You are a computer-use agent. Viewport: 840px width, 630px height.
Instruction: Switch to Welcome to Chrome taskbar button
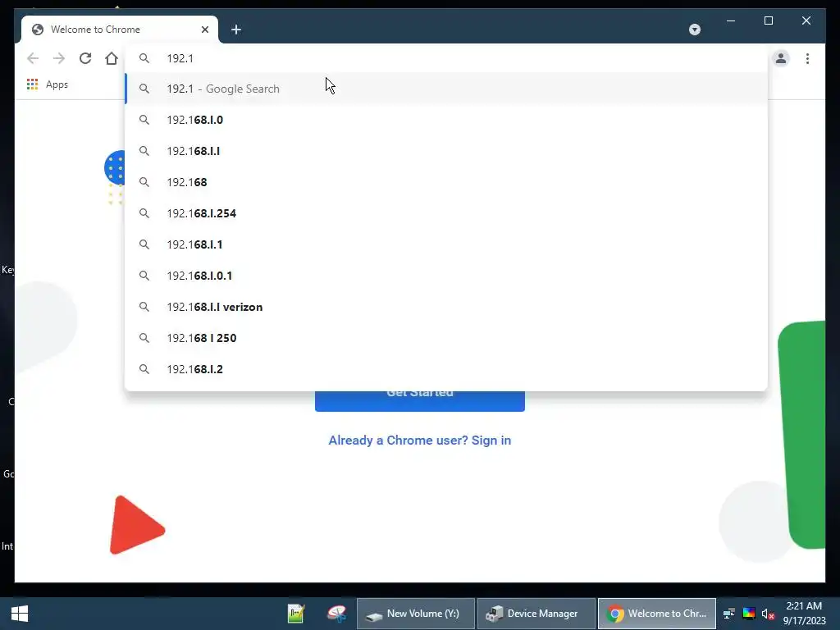tap(657, 614)
